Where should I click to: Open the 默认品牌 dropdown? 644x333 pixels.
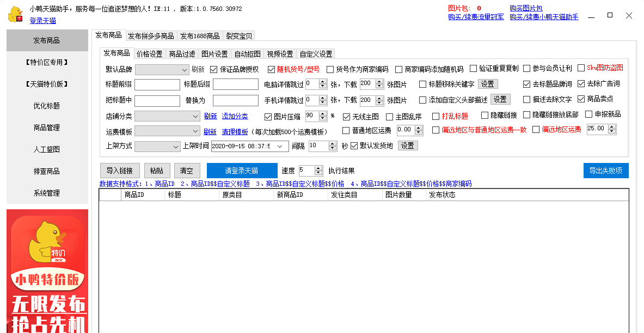162,70
